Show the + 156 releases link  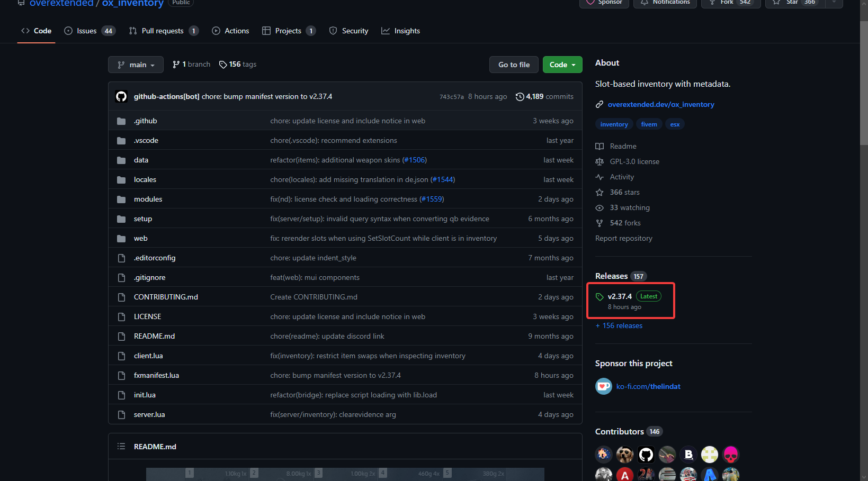tap(619, 325)
